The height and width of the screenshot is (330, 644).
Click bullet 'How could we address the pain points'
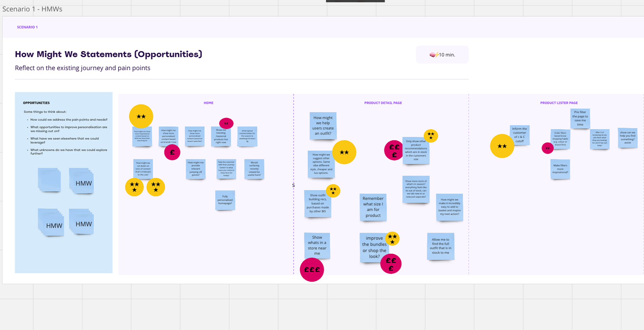pos(69,120)
